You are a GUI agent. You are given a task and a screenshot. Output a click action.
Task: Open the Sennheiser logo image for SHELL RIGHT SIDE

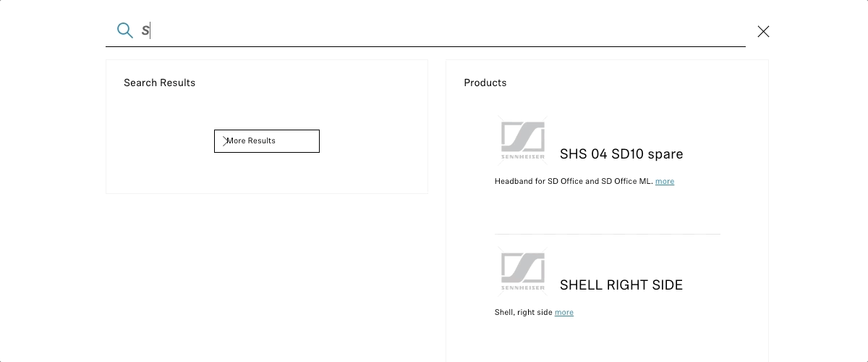(x=523, y=271)
